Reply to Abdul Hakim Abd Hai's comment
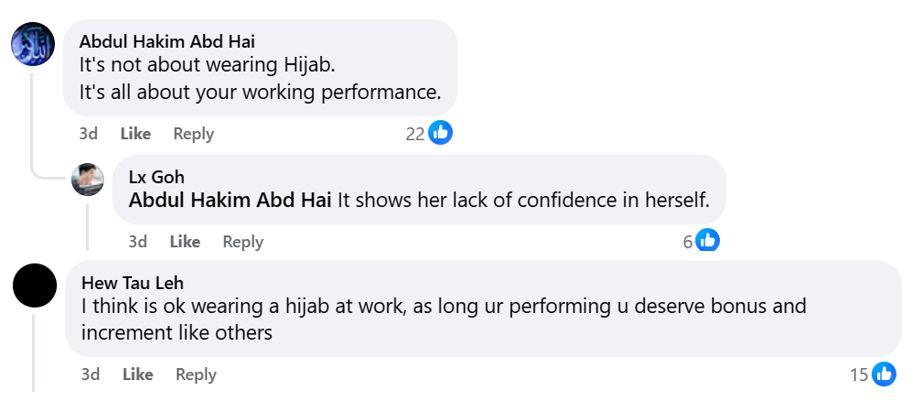The width and height of the screenshot is (913, 409). 193,133
